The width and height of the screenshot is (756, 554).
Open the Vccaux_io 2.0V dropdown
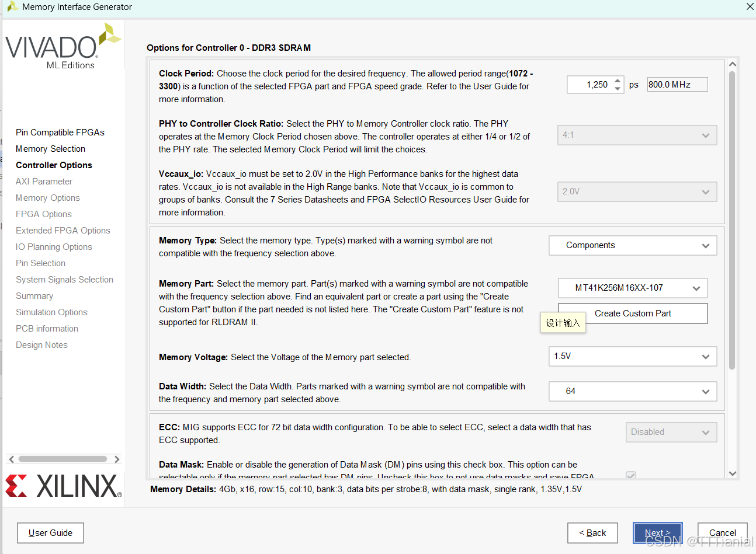click(637, 191)
